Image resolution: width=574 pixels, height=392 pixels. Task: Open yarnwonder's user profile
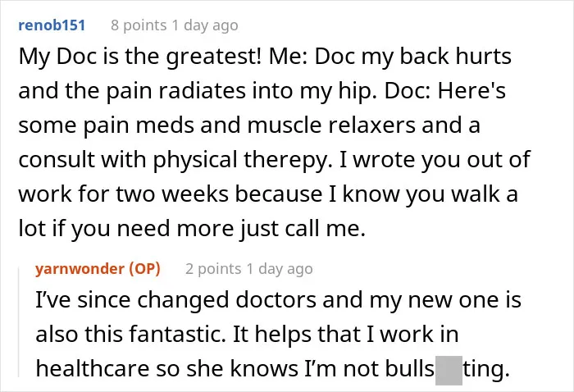[x=80, y=269]
